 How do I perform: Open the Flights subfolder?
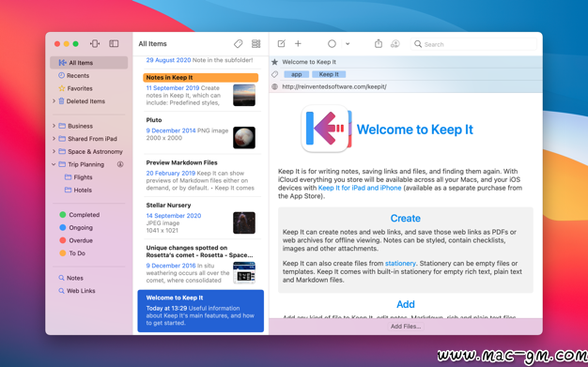pos(83,177)
